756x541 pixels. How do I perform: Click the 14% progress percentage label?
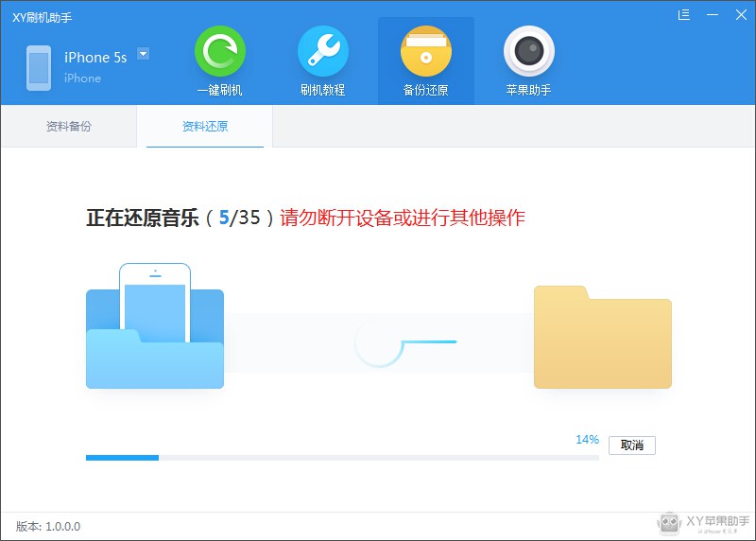point(587,440)
